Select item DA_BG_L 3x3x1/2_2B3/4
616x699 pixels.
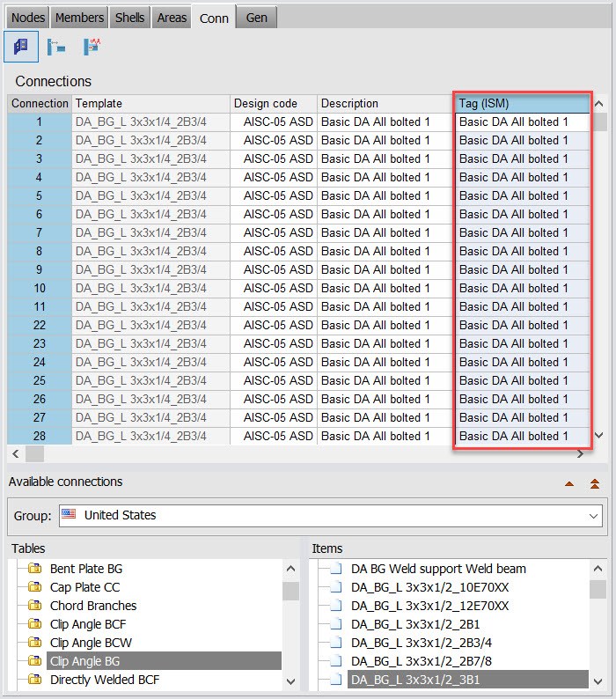tap(422, 643)
